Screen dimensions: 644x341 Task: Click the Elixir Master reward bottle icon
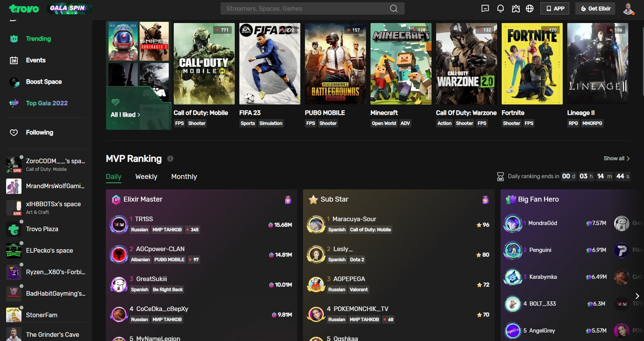click(288, 200)
